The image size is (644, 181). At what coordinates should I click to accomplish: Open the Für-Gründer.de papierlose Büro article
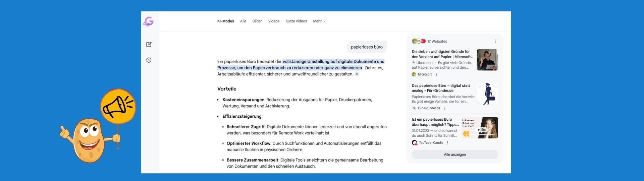tap(441, 88)
